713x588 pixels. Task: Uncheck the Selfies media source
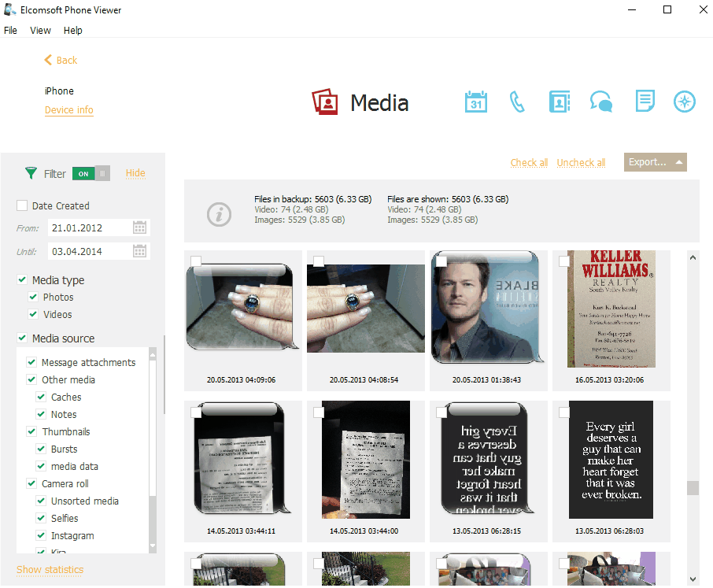coord(41,519)
